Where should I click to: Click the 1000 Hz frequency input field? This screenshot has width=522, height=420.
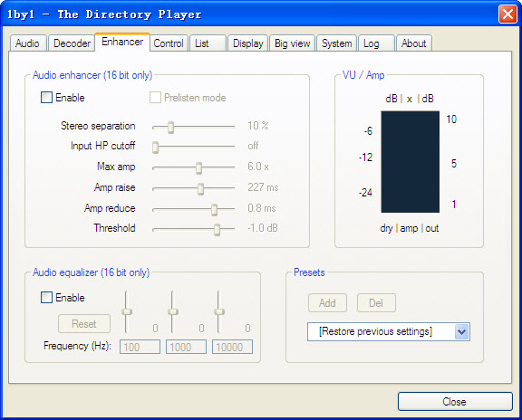(186, 347)
